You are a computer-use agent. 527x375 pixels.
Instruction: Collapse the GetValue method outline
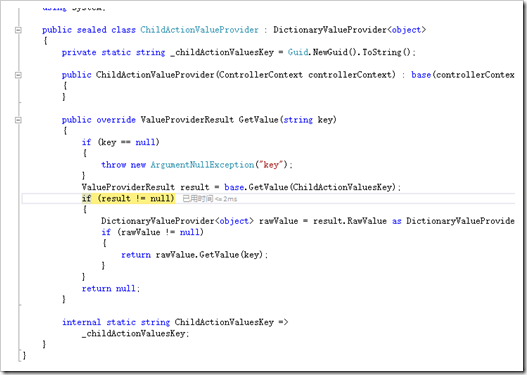(x=18, y=120)
